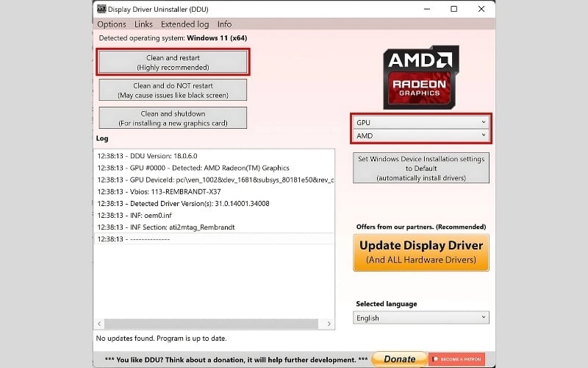
Task: Expand the GPU device type dropdown
Action: pyautogui.click(x=421, y=121)
